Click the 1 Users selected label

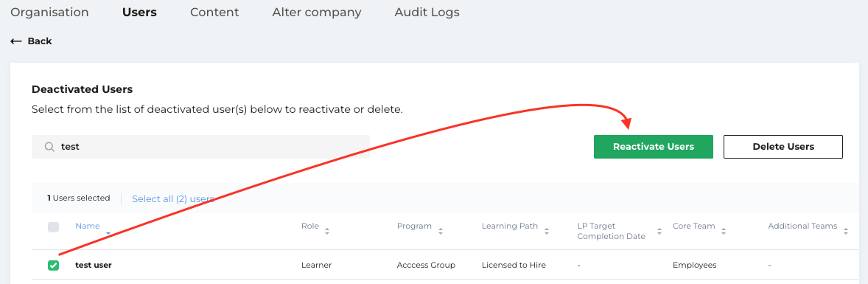[x=79, y=198]
